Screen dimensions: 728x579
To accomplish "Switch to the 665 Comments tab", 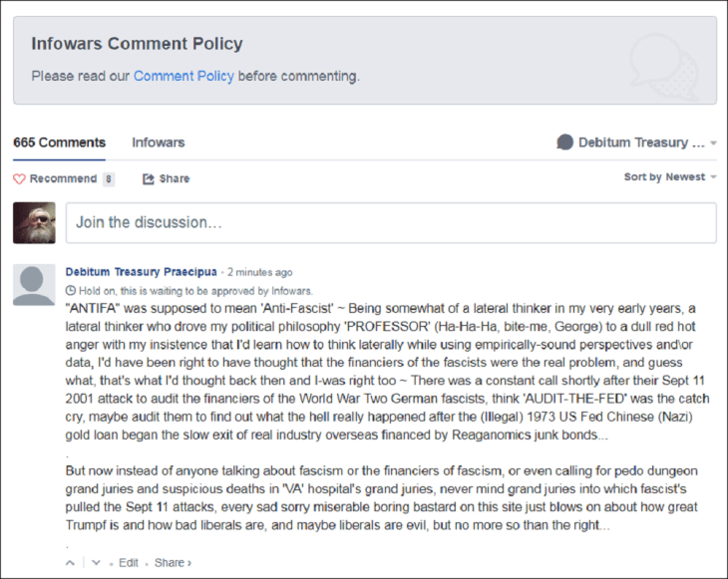I will (59, 143).
